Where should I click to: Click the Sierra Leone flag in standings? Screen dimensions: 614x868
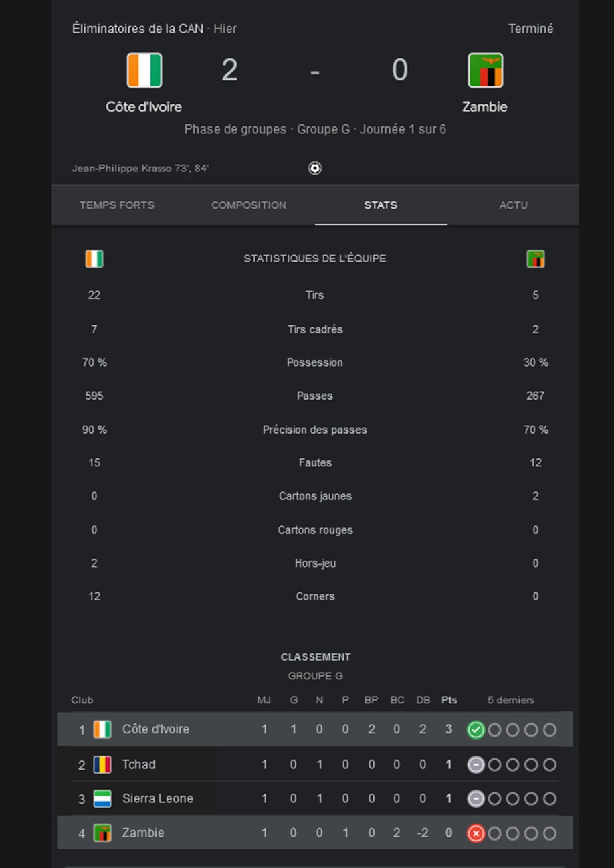(x=102, y=798)
